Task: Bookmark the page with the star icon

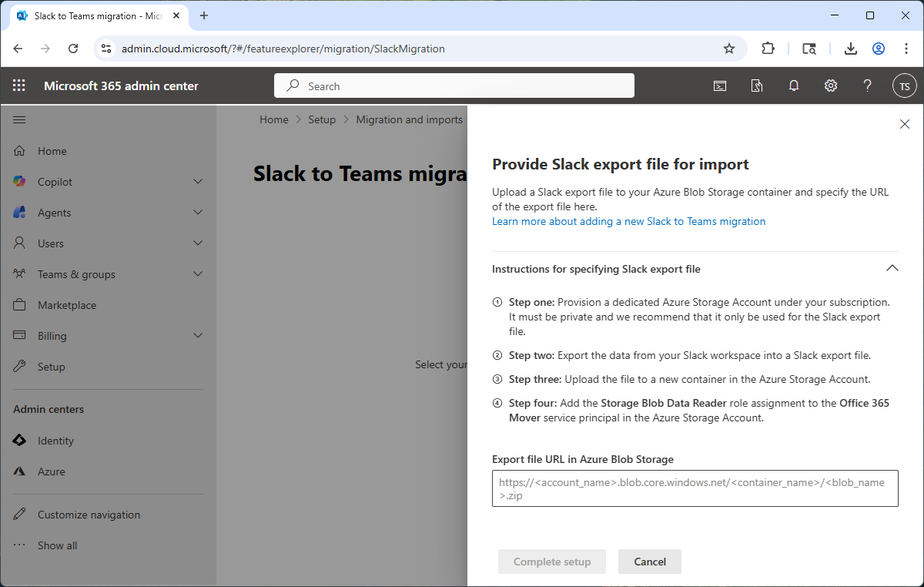Action: 728,48
